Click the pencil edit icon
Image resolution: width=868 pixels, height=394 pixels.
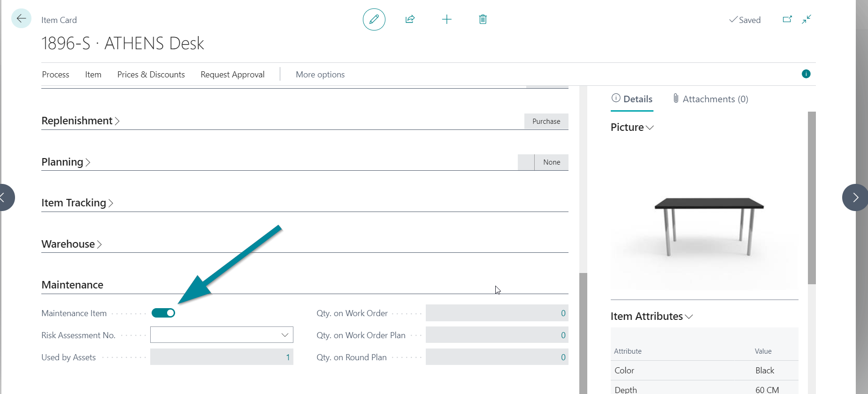pyautogui.click(x=374, y=19)
